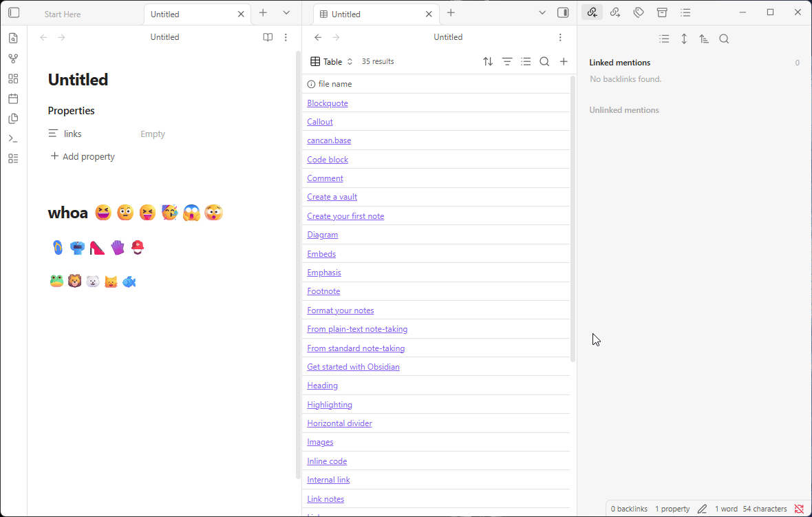The height and width of the screenshot is (517, 812).
Task: Open the graph view from the ribbon
Action: [13, 59]
